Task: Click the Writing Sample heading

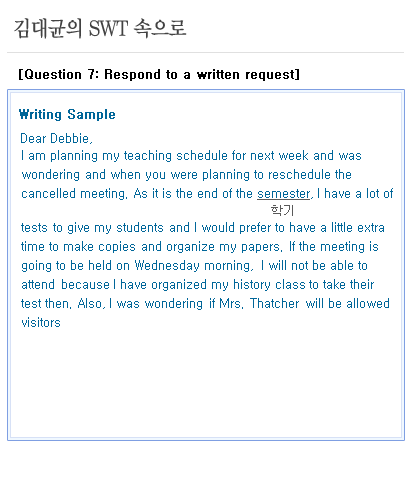Action: pos(67,114)
